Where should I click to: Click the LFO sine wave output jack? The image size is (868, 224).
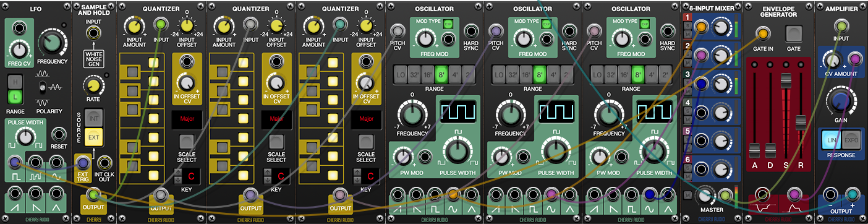coord(57,163)
